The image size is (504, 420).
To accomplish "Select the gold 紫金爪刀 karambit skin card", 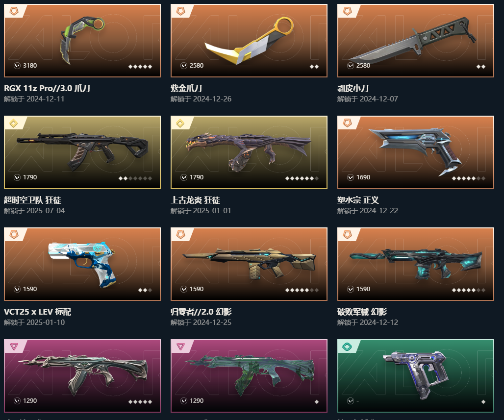I will point(249,41).
